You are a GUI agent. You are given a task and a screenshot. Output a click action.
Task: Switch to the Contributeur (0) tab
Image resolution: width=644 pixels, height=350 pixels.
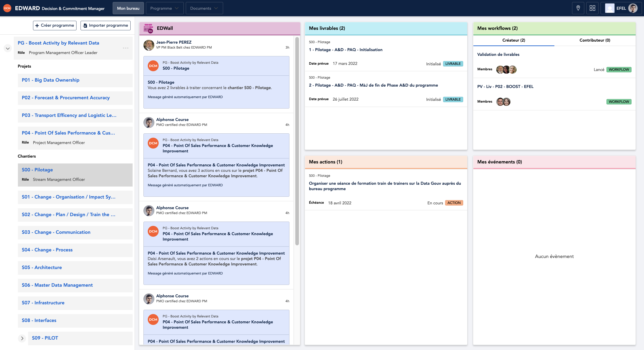coord(594,40)
